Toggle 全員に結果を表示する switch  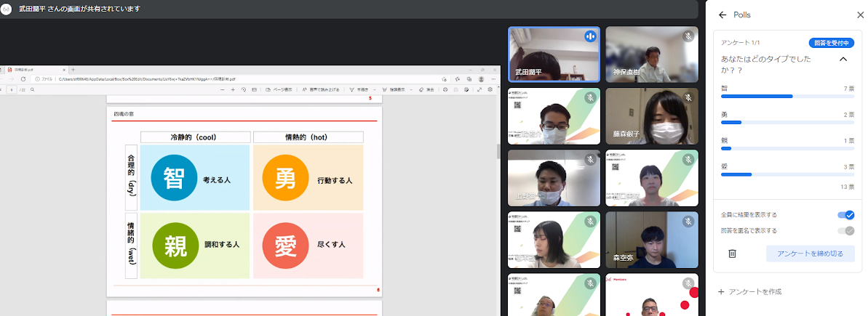846,215
